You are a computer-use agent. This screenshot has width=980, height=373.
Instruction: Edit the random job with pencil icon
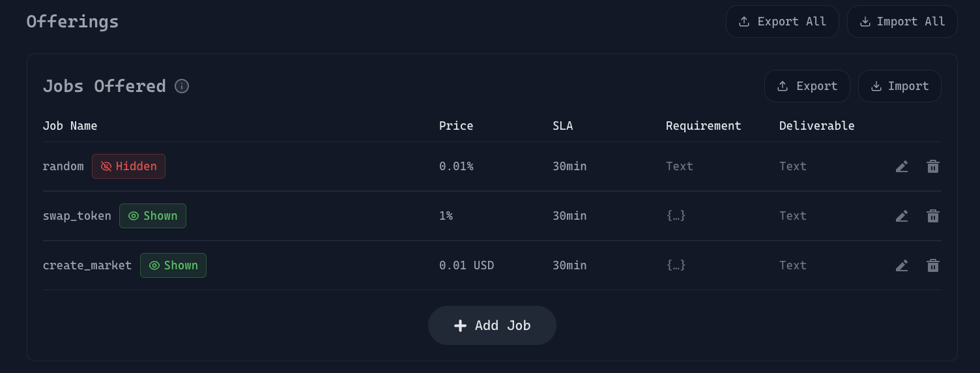coord(902,166)
